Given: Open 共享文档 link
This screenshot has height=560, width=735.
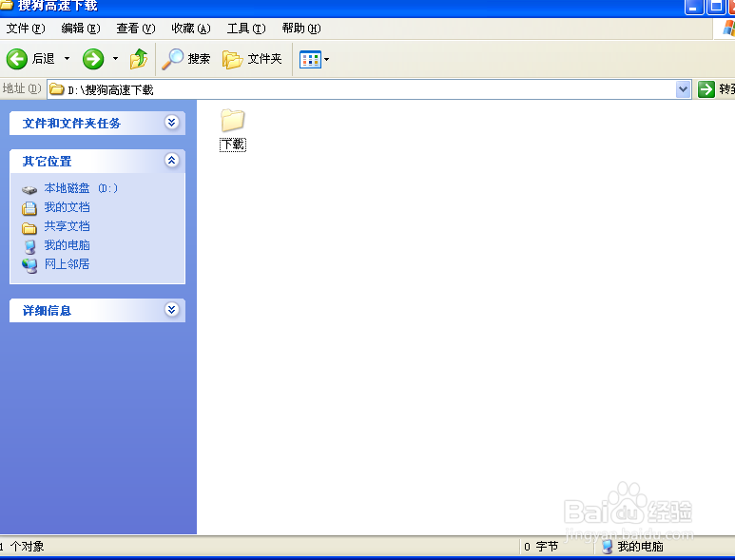Looking at the screenshot, I should (67, 226).
